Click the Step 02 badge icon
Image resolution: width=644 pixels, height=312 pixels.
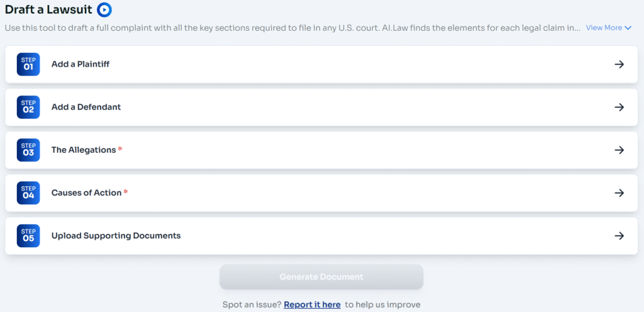pyautogui.click(x=28, y=107)
